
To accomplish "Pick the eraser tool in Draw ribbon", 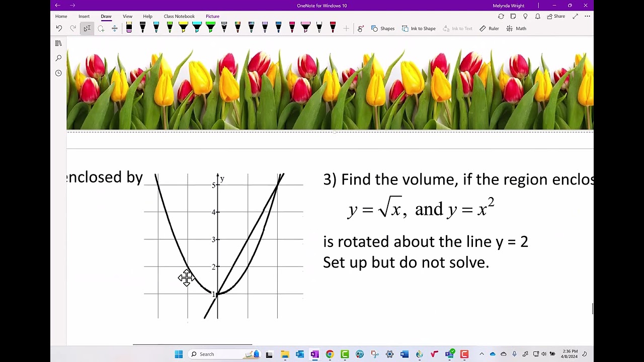I will pyautogui.click(x=129, y=28).
